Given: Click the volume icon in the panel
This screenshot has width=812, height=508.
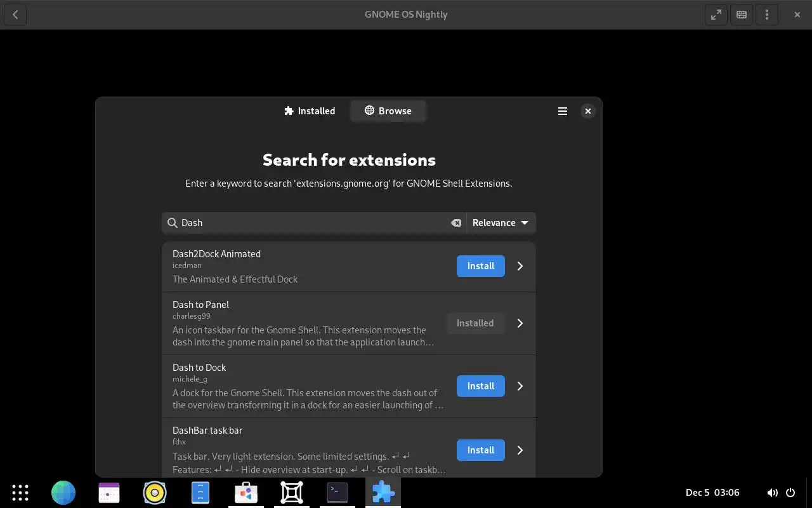Looking at the screenshot, I should point(772,493).
